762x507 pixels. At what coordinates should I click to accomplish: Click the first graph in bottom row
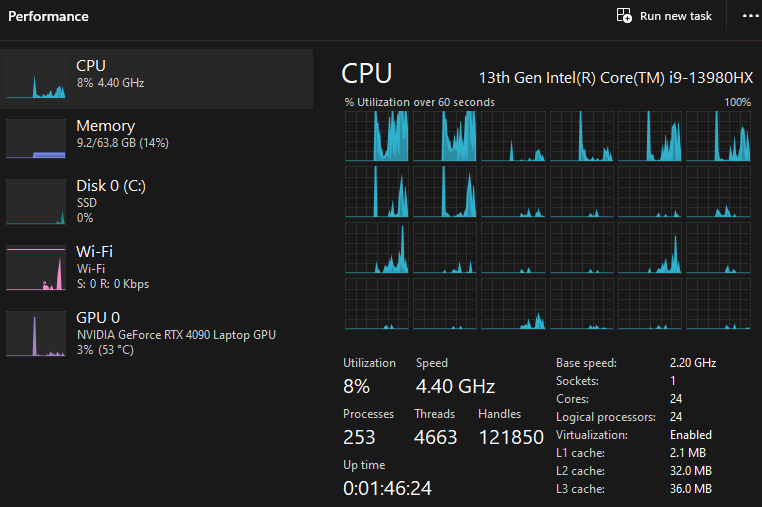(377, 304)
